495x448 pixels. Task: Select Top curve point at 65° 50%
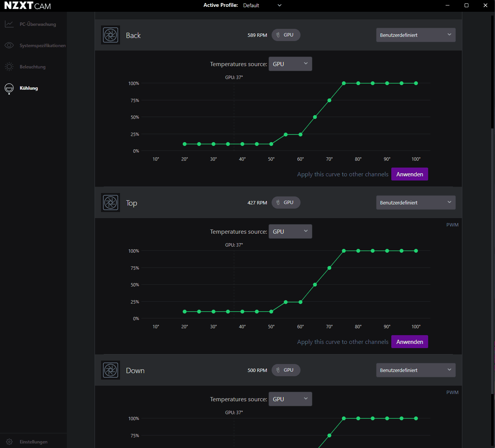tap(315, 285)
